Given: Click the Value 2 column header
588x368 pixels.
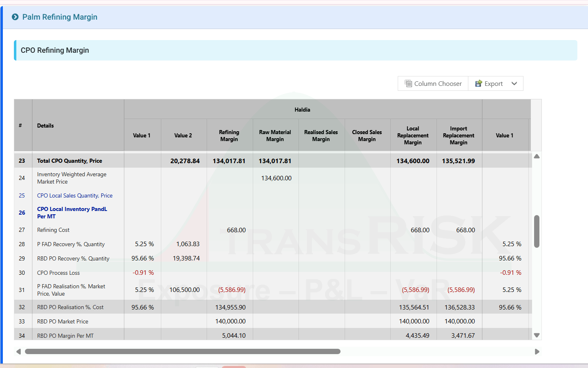Looking at the screenshot, I should coord(183,135).
